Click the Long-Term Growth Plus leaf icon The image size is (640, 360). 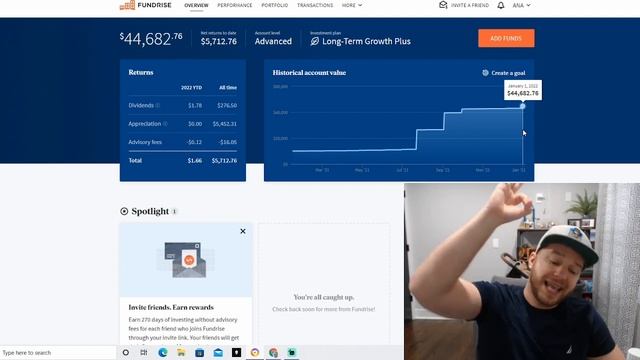coord(315,41)
